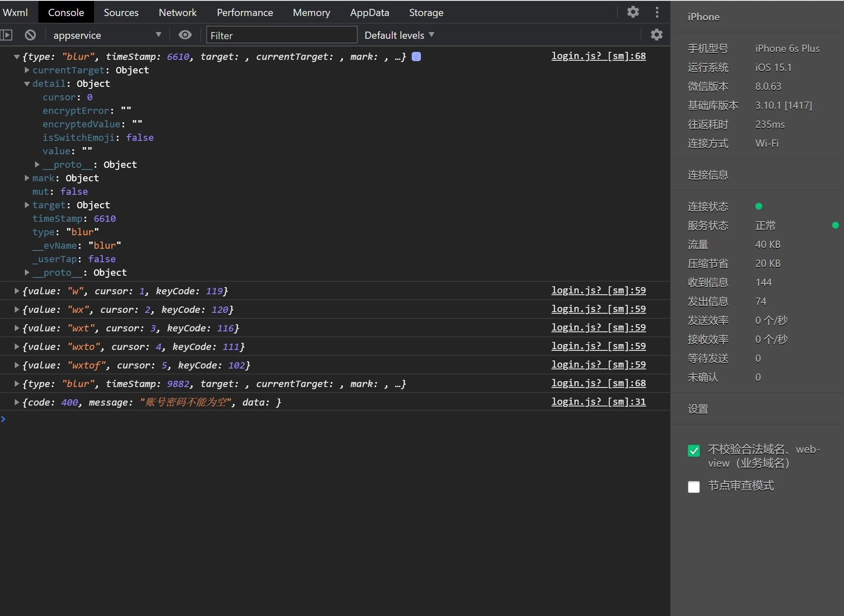Expand the currentTarget Object node
The height and width of the screenshot is (616, 844).
[x=27, y=70]
